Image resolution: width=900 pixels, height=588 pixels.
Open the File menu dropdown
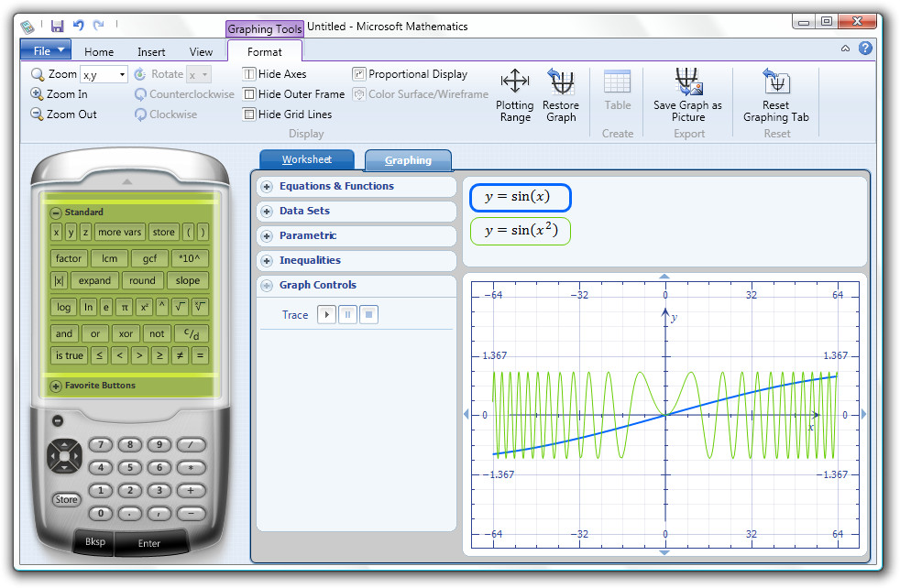pyautogui.click(x=46, y=50)
